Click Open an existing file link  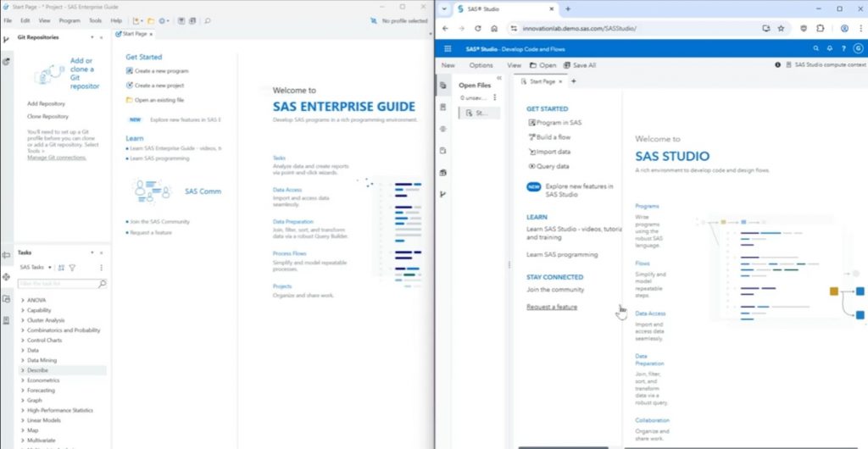coord(155,100)
